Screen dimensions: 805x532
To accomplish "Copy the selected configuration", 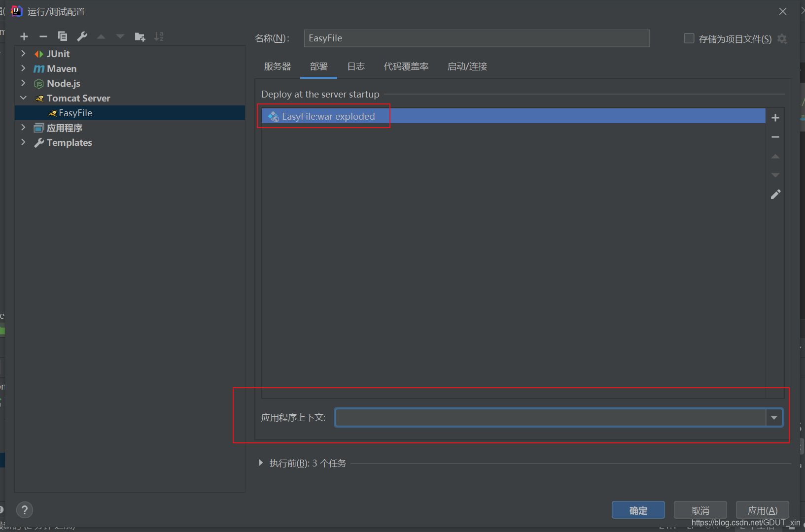I will 63,36.
